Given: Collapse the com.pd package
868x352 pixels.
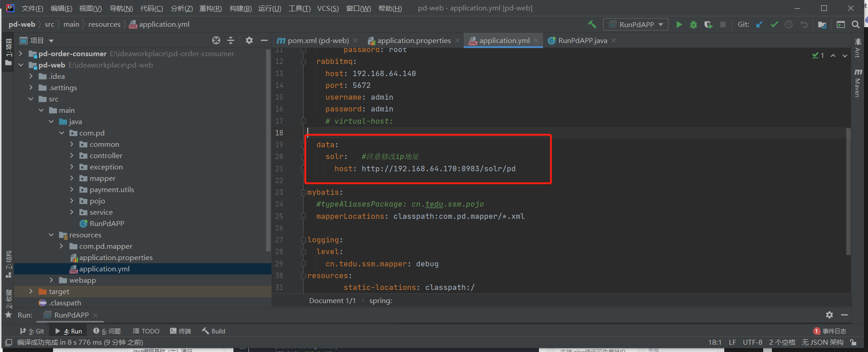Looking at the screenshot, I should click(62, 133).
